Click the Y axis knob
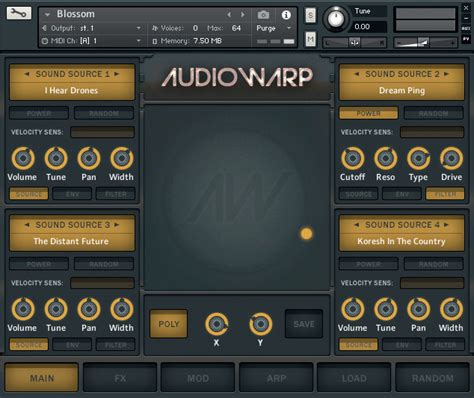 pos(261,324)
